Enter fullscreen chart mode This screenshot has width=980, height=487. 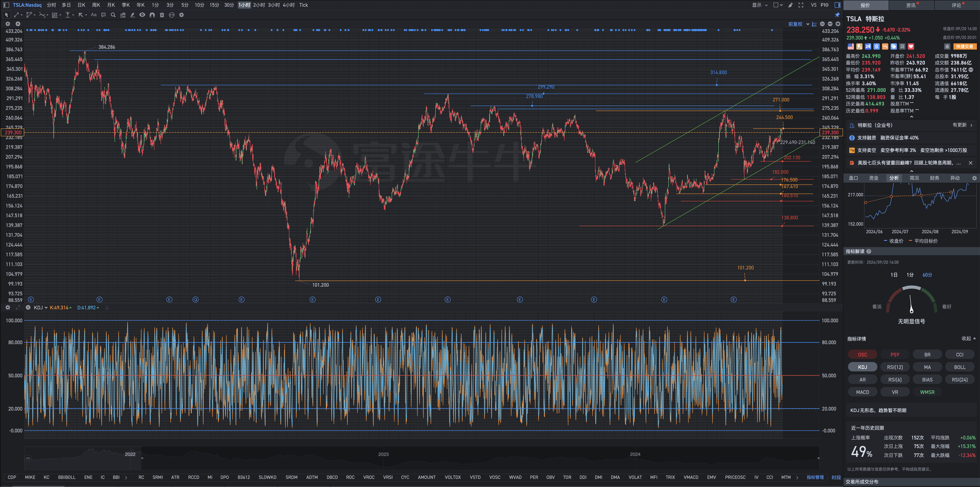point(801,5)
